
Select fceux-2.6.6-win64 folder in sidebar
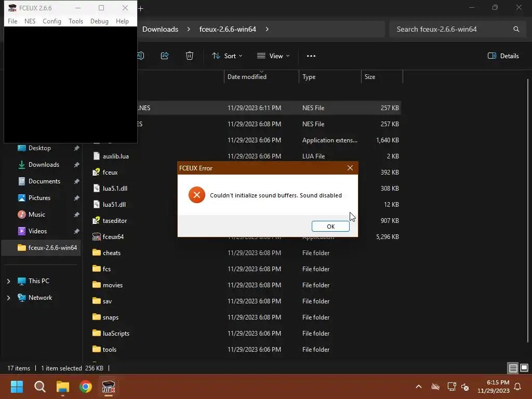point(41,248)
